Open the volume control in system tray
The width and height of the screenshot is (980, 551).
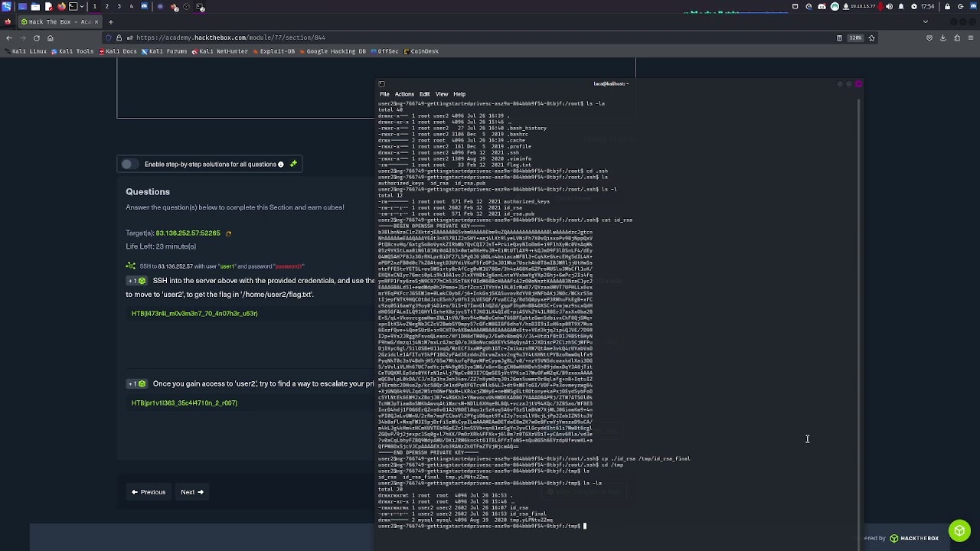[889, 6]
